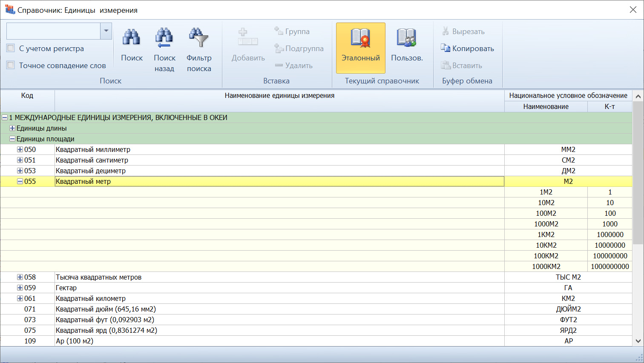Toggle the Точное совпадение слов checkbox
Viewport: 644px width, 363px height.
point(11,65)
